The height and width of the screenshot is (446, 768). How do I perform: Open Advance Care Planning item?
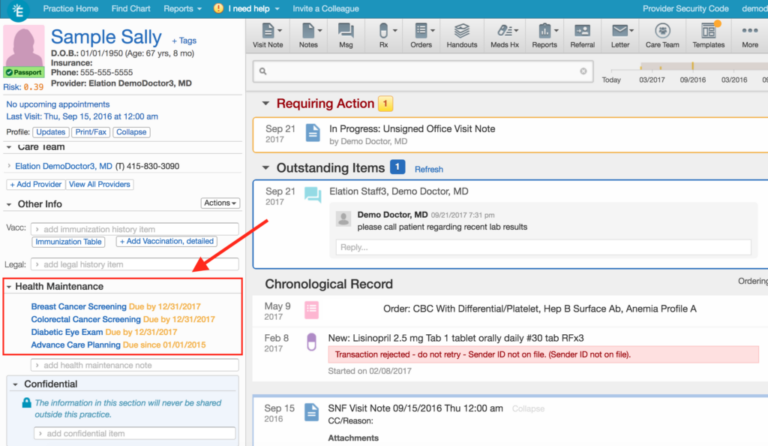click(x=75, y=345)
